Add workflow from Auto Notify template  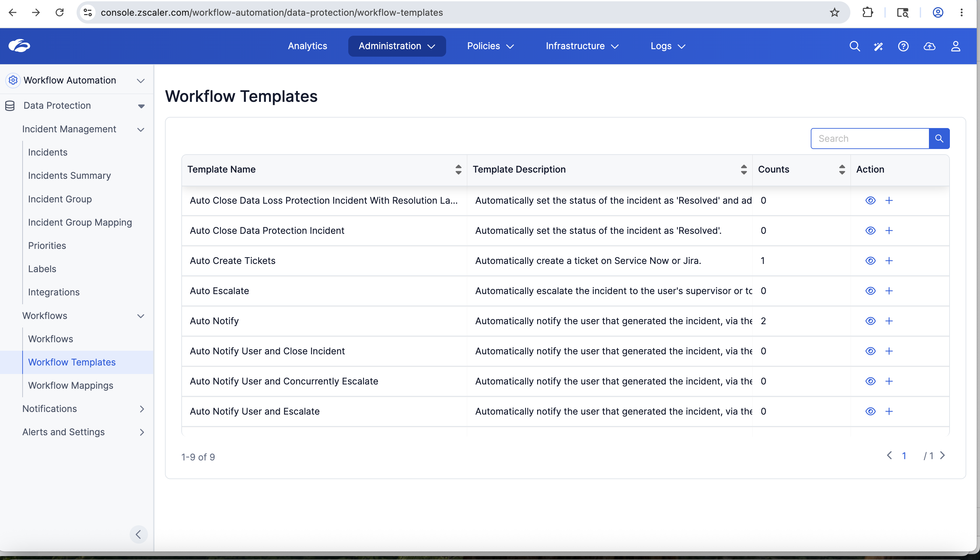tap(889, 321)
